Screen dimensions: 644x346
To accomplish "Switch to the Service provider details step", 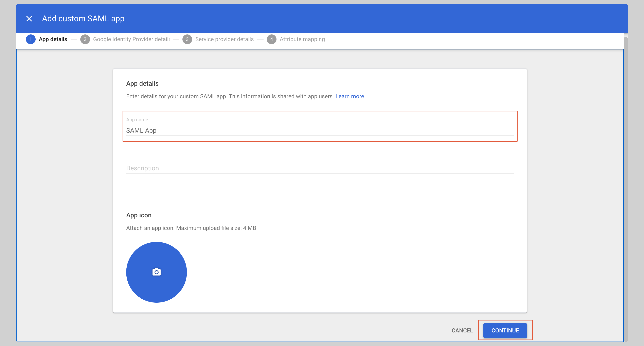I will (x=224, y=39).
